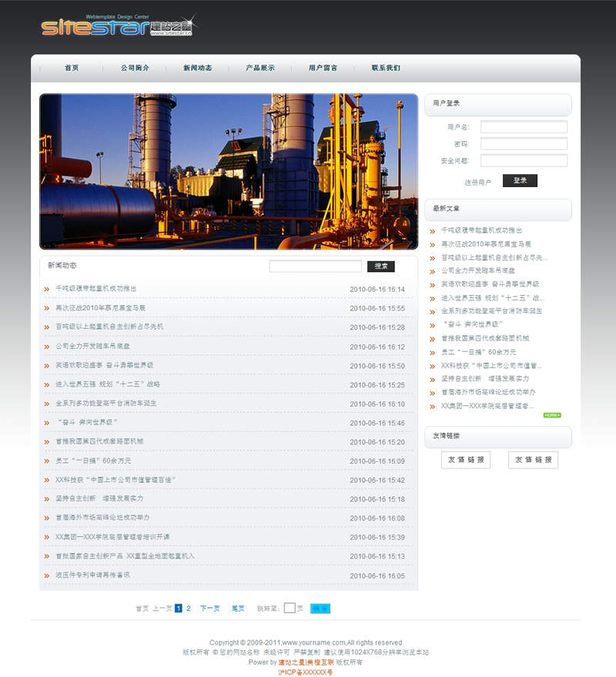Click the green MORE+ badge under 最新文章
The height and width of the screenshot is (677, 616).
pos(552,415)
